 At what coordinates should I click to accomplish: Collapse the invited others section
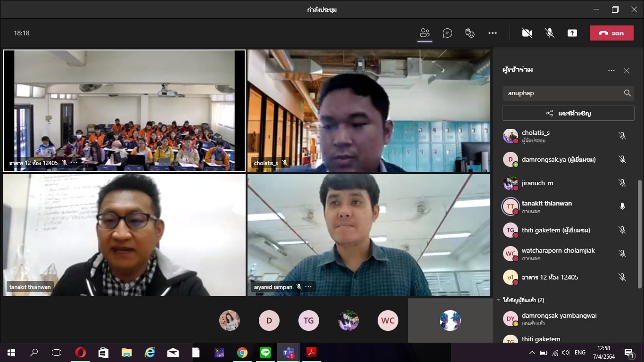499,300
